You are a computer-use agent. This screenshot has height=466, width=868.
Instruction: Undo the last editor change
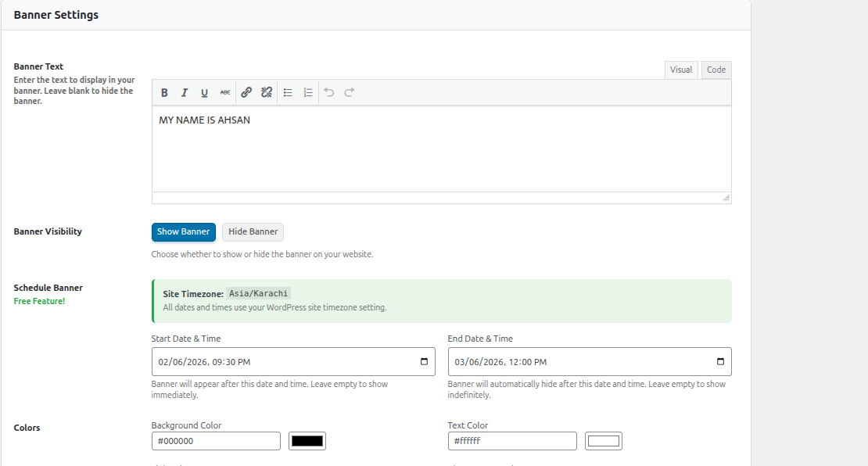[328, 92]
